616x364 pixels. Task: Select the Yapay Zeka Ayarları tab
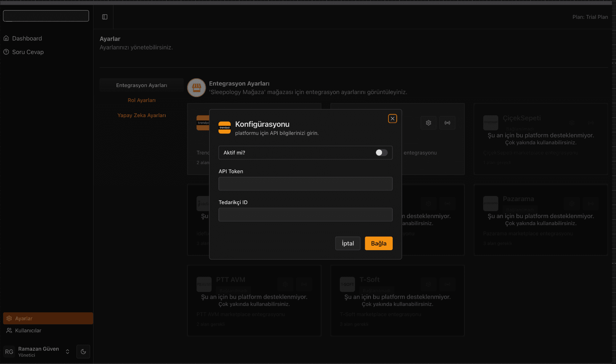point(141,115)
